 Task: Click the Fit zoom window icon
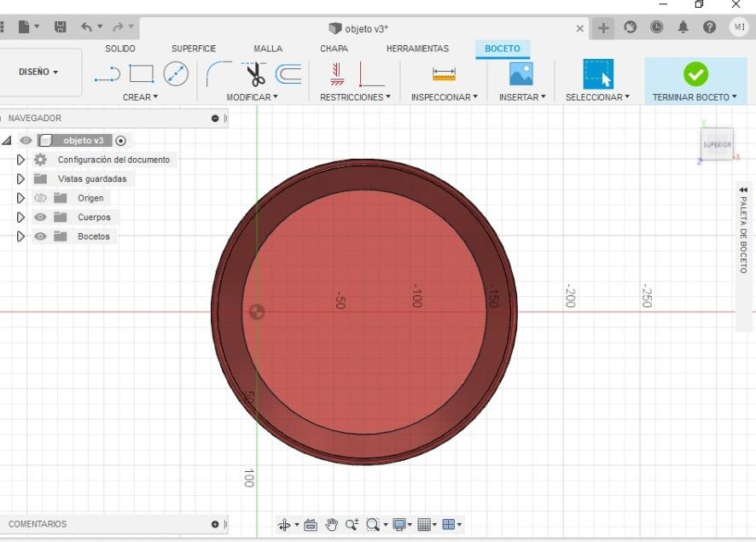(x=373, y=525)
